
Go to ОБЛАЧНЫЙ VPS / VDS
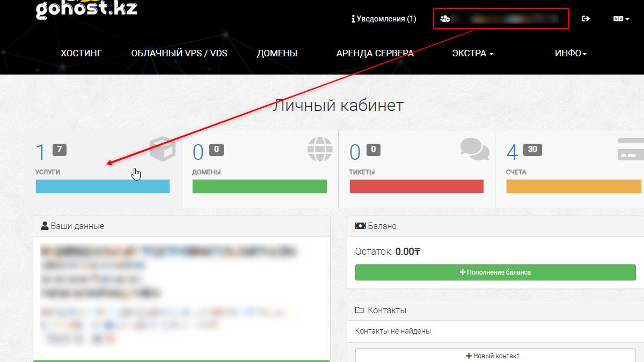point(179,53)
